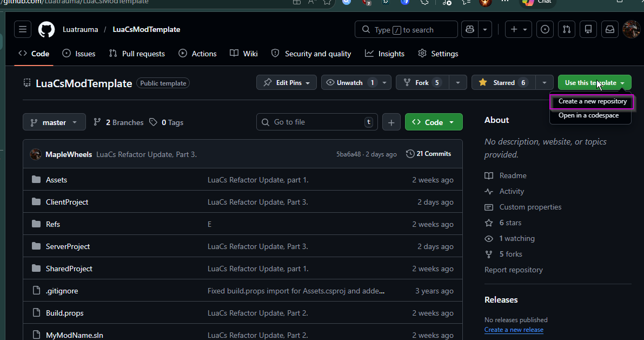The height and width of the screenshot is (340, 644).
Task: Open 2 Branches link
Action: click(118, 122)
